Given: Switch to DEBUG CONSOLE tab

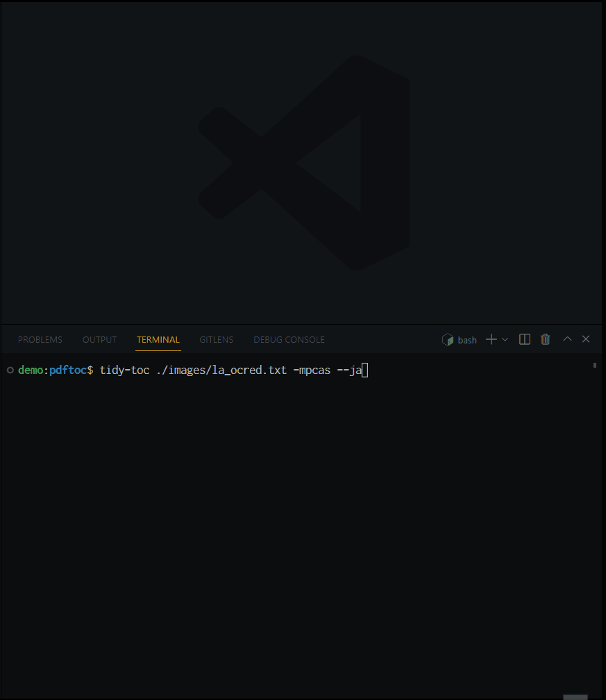Looking at the screenshot, I should (289, 340).
